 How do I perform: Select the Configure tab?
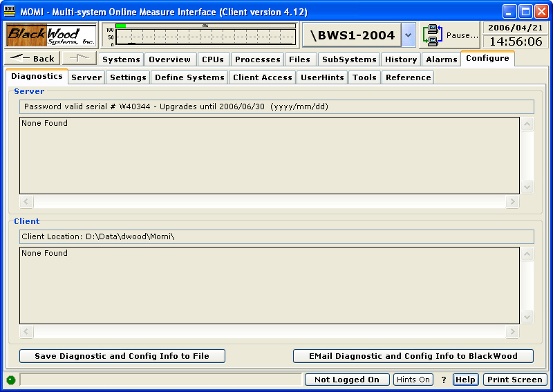click(487, 58)
